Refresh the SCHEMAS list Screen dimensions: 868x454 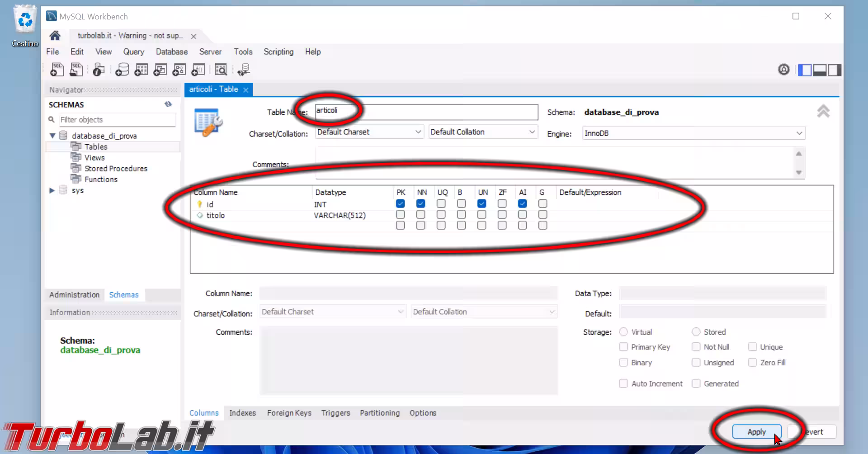click(x=168, y=104)
